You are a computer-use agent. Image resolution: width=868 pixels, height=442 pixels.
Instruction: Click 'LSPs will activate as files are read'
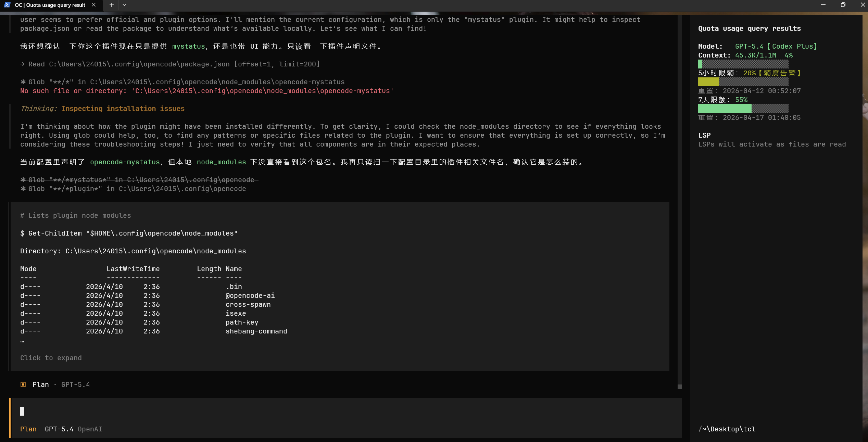772,144
